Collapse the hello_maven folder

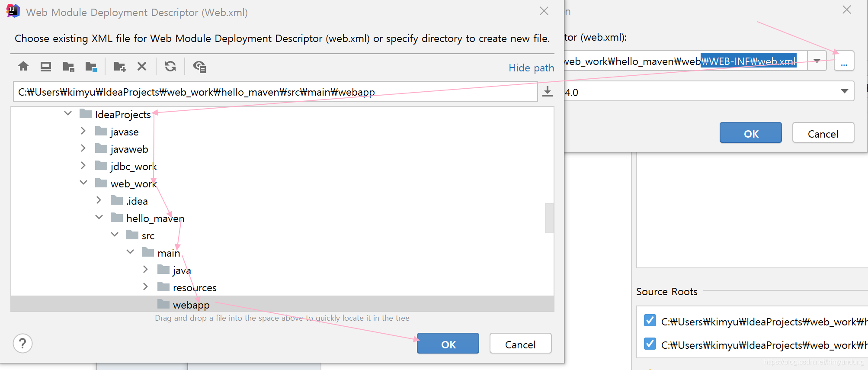tap(99, 217)
